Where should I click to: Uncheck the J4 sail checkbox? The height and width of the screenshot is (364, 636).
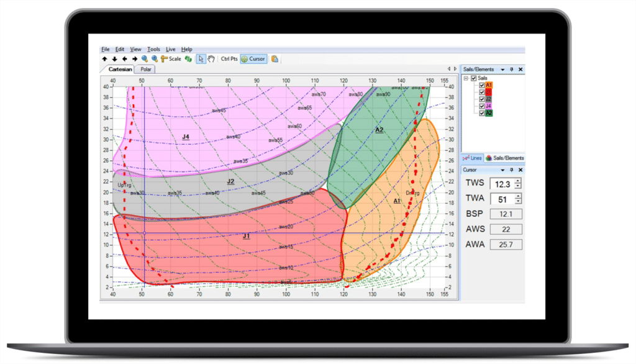[482, 106]
